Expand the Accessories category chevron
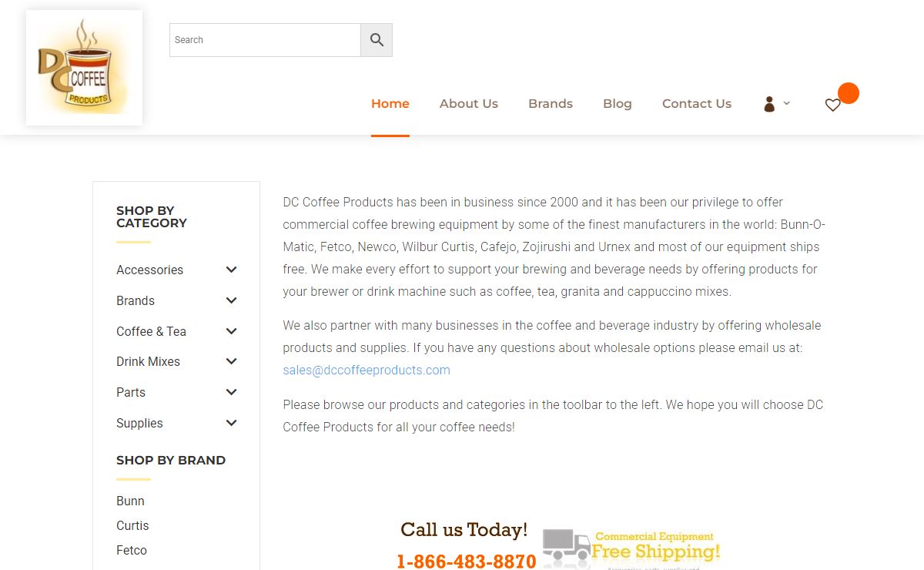This screenshot has height=570, width=924. tap(231, 270)
